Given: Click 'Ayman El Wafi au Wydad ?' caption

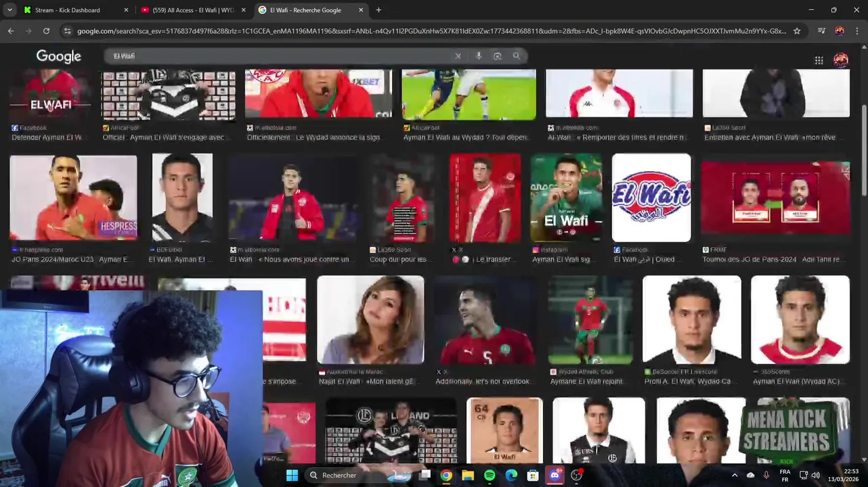Looking at the screenshot, I should [x=466, y=137].
